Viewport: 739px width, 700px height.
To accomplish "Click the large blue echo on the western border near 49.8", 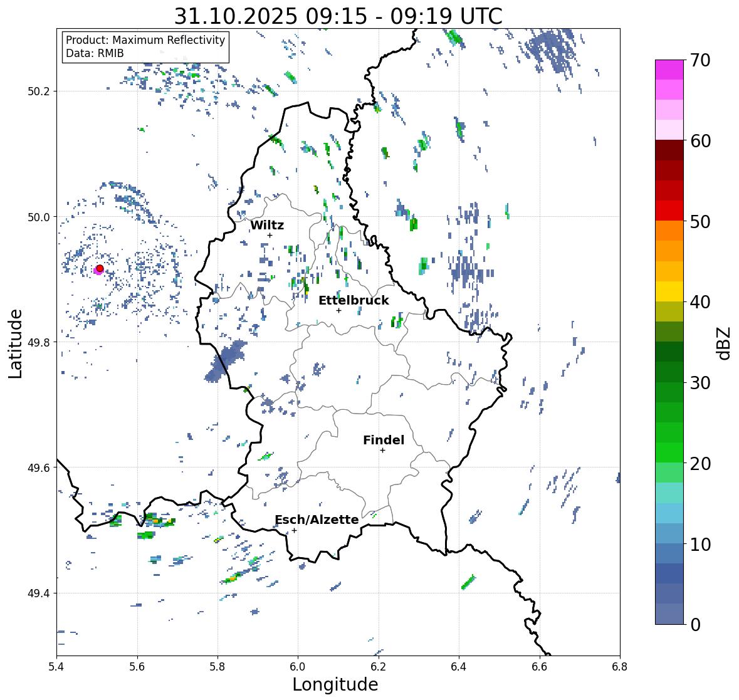I will click(226, 360).
